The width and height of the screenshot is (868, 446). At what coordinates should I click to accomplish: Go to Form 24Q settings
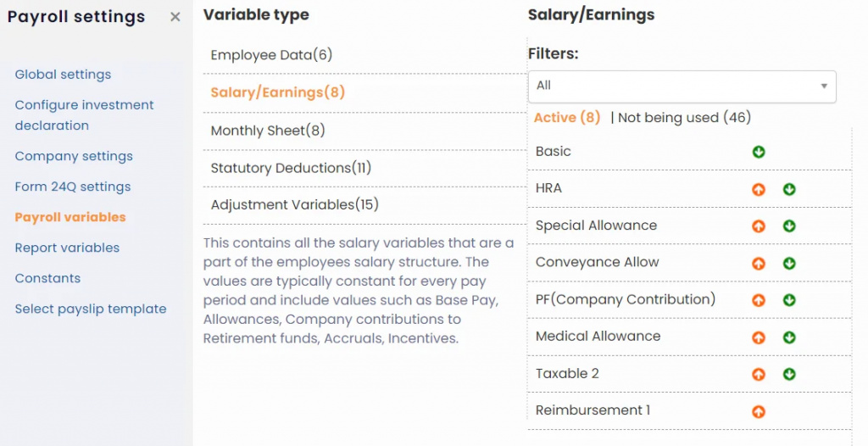[73, 187]
